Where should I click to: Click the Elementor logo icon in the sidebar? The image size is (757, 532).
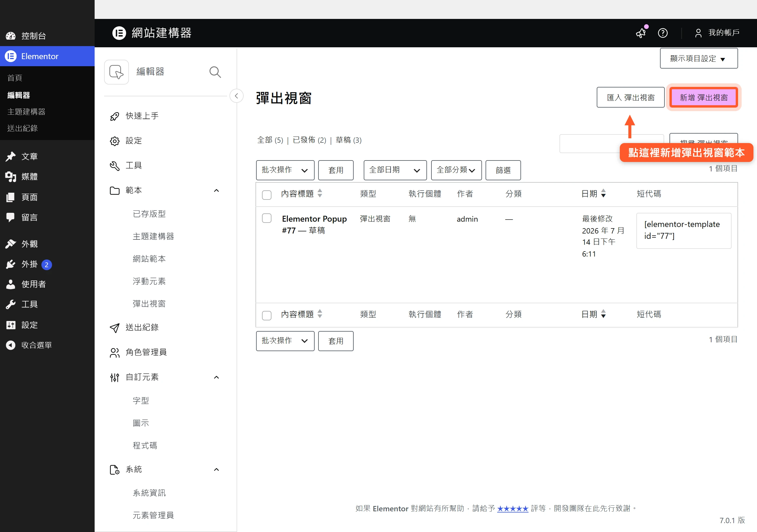[11, 56]
